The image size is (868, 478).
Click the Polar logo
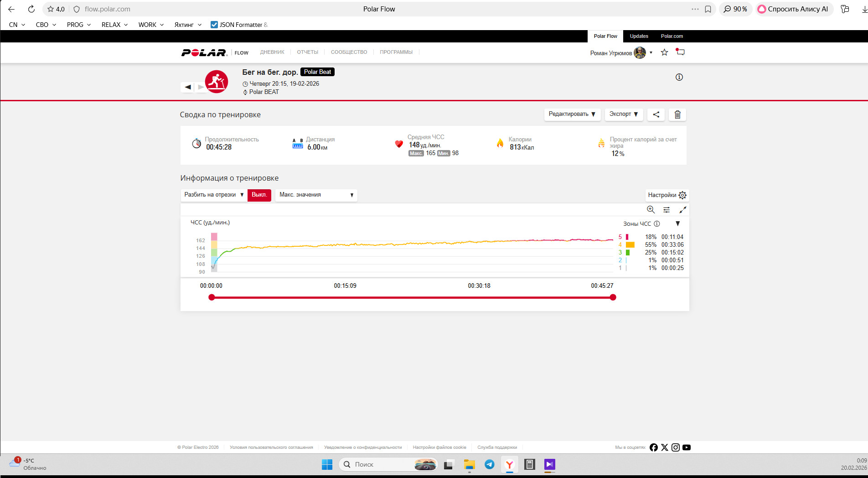point(204,52)
